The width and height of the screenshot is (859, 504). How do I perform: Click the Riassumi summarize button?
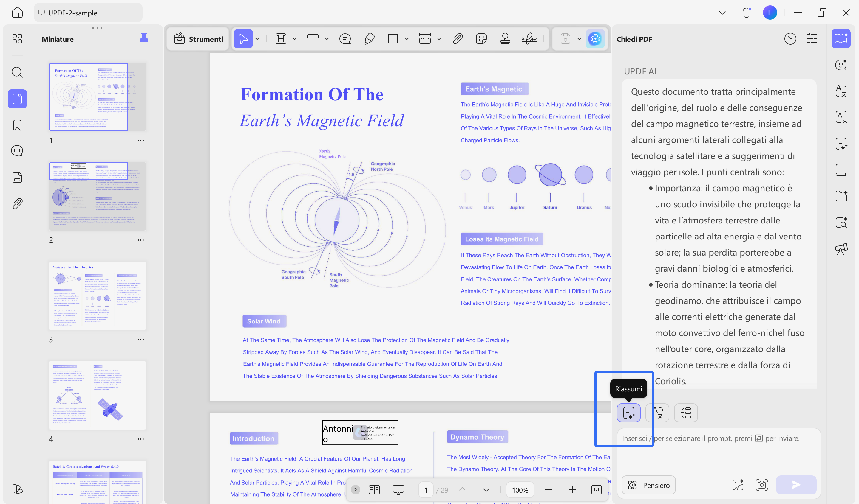628,413
